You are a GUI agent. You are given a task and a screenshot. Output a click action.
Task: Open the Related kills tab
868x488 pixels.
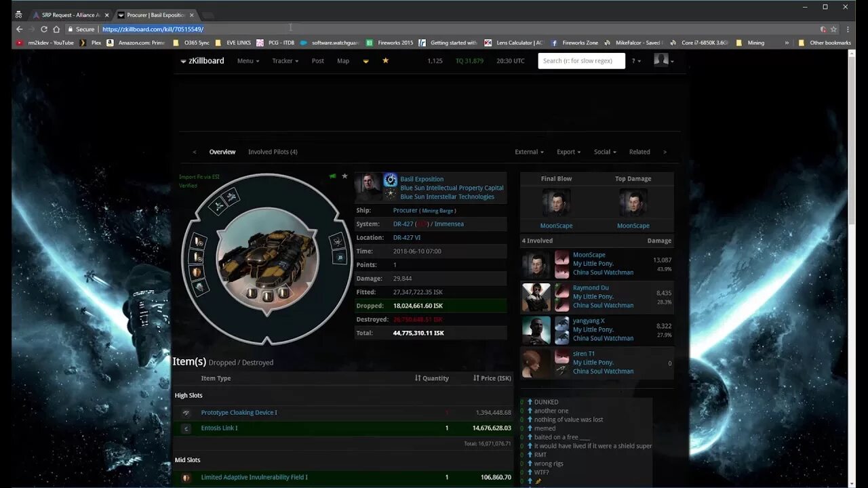click(639, 152)
